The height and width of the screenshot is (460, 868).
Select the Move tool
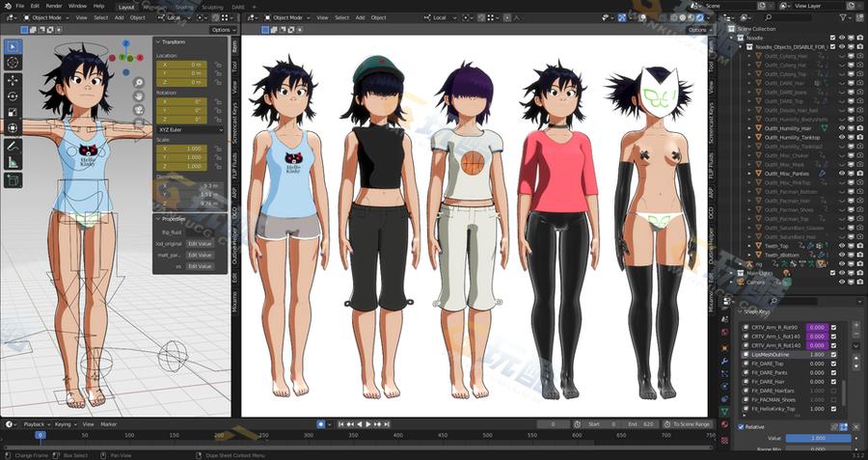click(14, 80)
